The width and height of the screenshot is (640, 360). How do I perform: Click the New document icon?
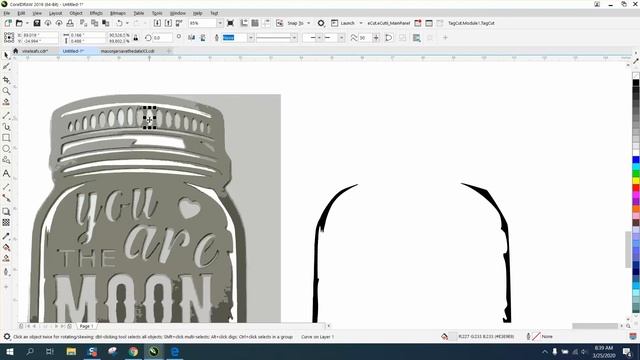click(x=8, y=23)
